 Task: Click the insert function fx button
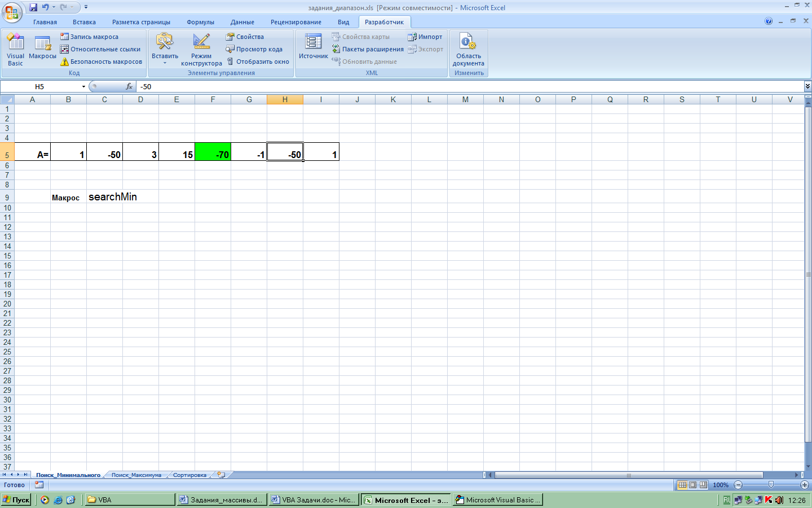coord(129,86)
